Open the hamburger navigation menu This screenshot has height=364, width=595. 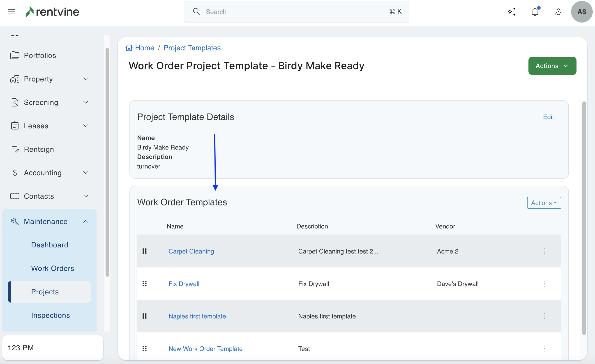[11, 12]
